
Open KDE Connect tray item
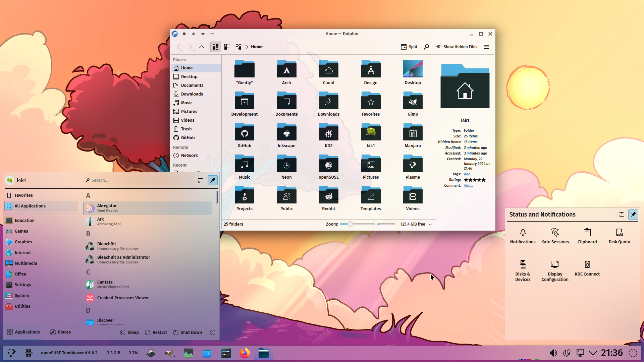point(587,268)
